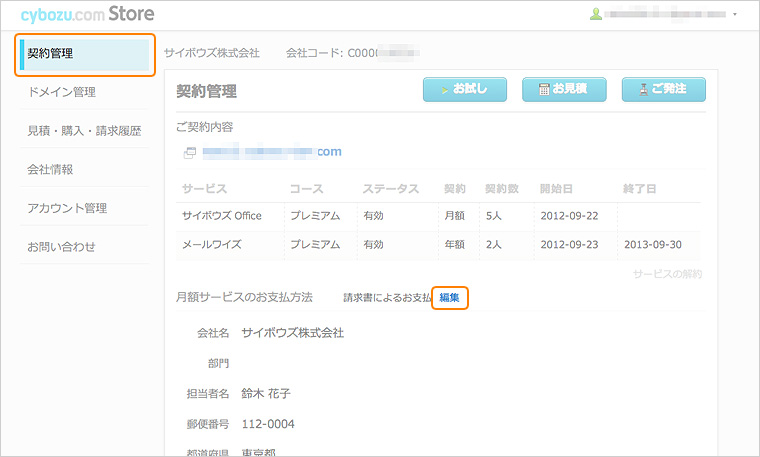Open the blurred domain link ending in com
This screenshot has height=457, width=760.
[x=272, y=152]
